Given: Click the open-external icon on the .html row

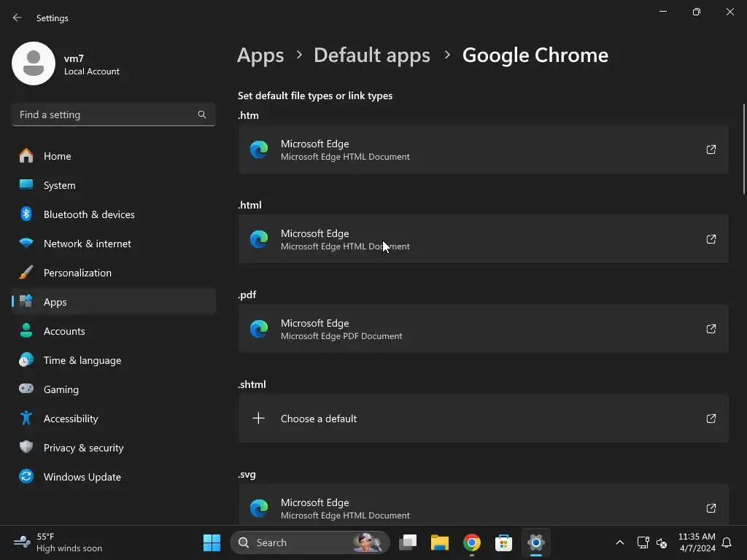Looking at the screenshot, I should coord(711,239).
